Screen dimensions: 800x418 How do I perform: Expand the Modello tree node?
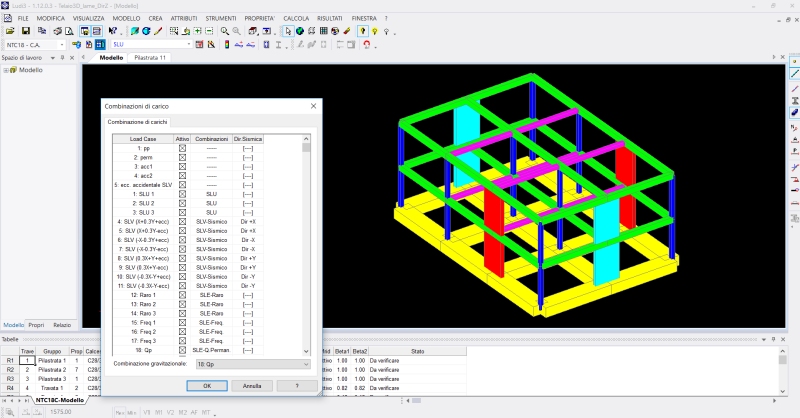[6, 70]
